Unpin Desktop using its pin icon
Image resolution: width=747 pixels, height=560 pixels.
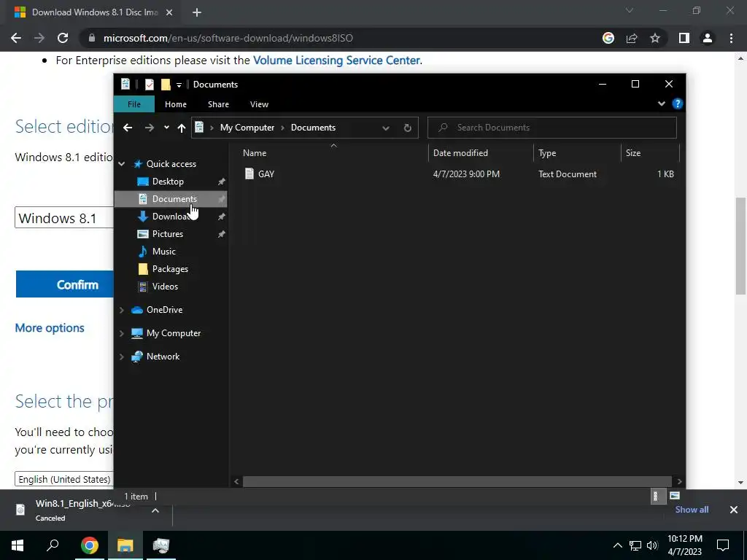pos(222,182)
